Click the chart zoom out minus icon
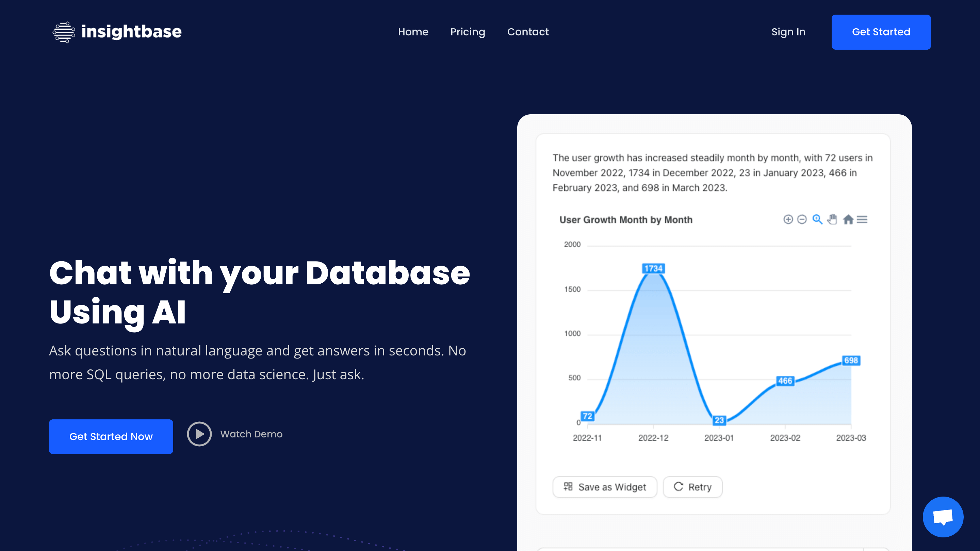 [802, 219]
